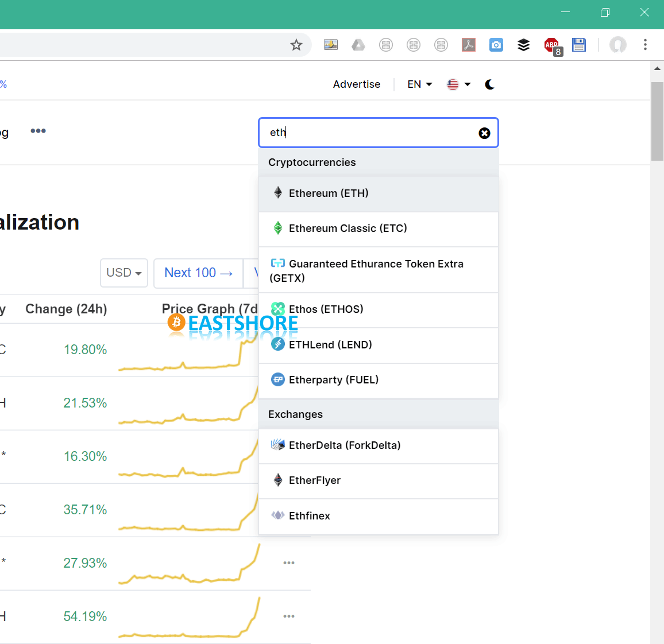
Task: Click the search field containing eth
Action: point(378,133)
